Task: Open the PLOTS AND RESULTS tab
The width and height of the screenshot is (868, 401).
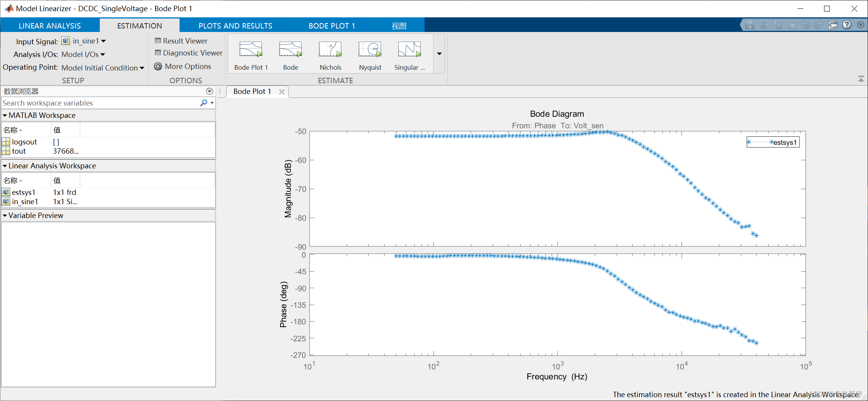Action: (x=235, y=26)
